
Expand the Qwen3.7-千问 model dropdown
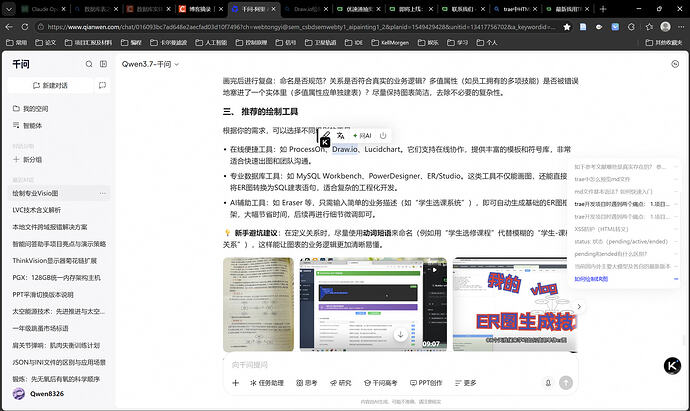point(150,64)
